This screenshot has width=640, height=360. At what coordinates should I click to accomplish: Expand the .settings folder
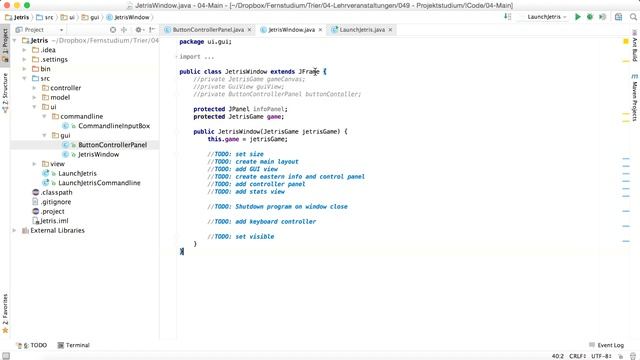[x=24, y=60]
